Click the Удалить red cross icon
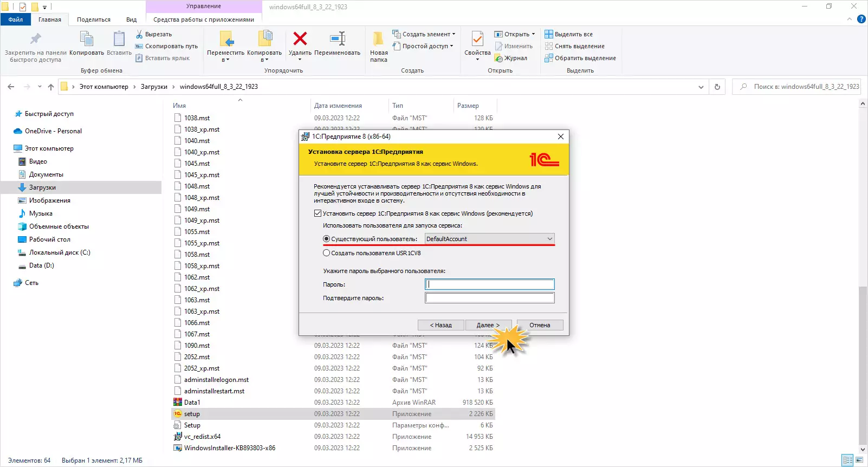Screen dimensions: 868x467 tap(300, 38)
